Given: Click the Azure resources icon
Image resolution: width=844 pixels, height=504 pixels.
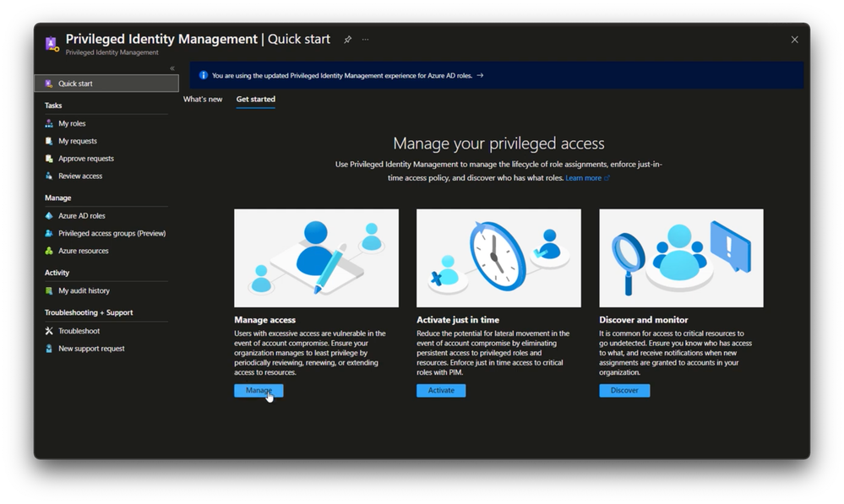Looking at the screenshot, I should coord(49,251).
